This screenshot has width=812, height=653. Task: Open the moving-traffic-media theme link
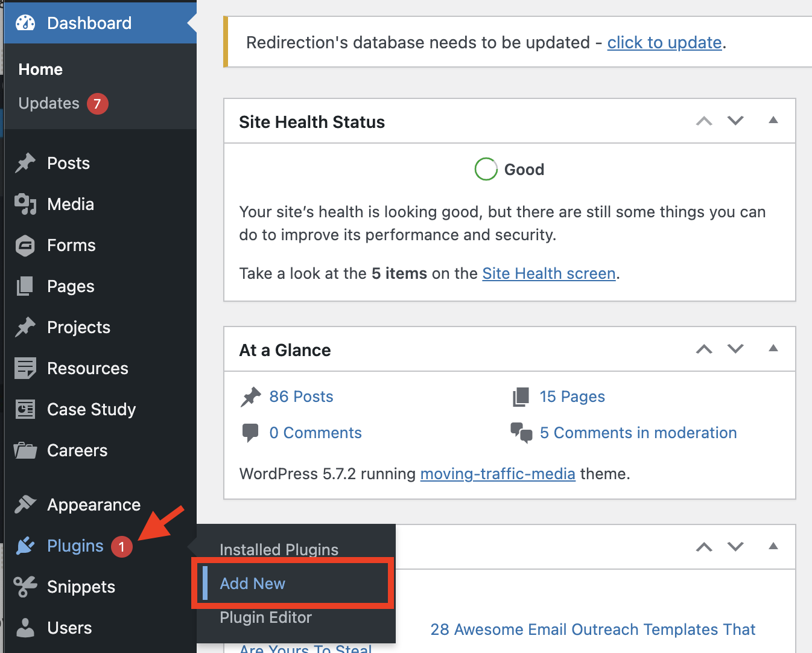click(x=498, y=474)
